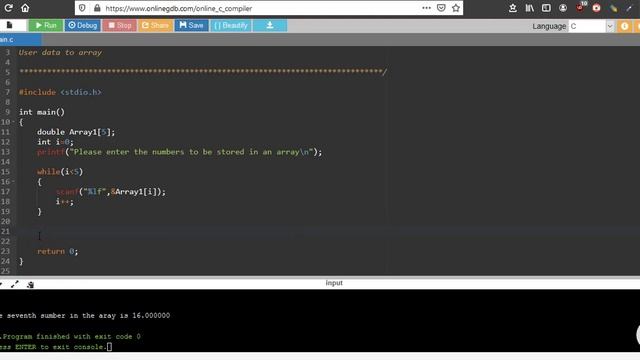Open the Library bookshelf icon

pyautogui.click(x=530, y=8)
